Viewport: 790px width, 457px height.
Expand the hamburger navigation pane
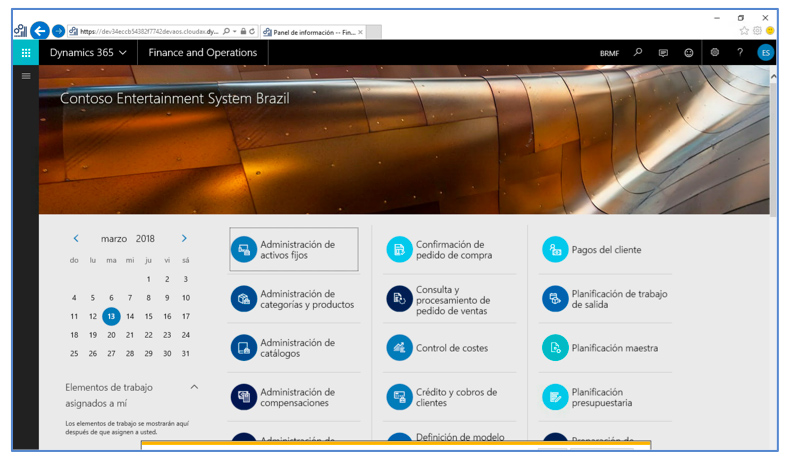(x=26, y=76)
